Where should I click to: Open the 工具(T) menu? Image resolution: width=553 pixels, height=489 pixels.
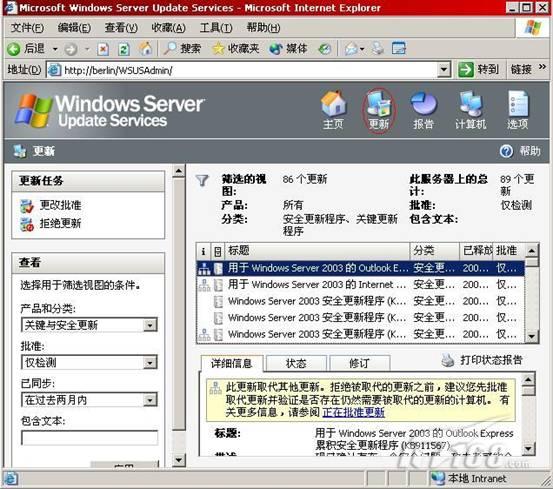[216, 28]
